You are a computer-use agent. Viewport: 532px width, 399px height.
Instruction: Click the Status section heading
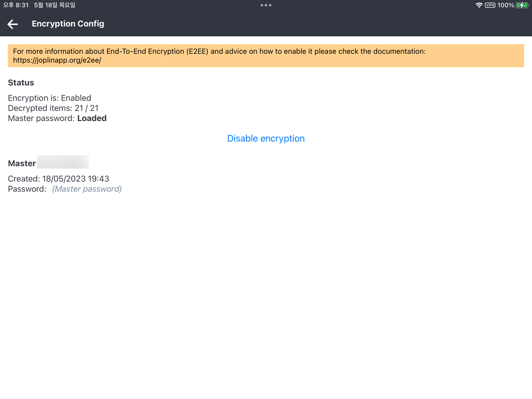coord(21,83)
